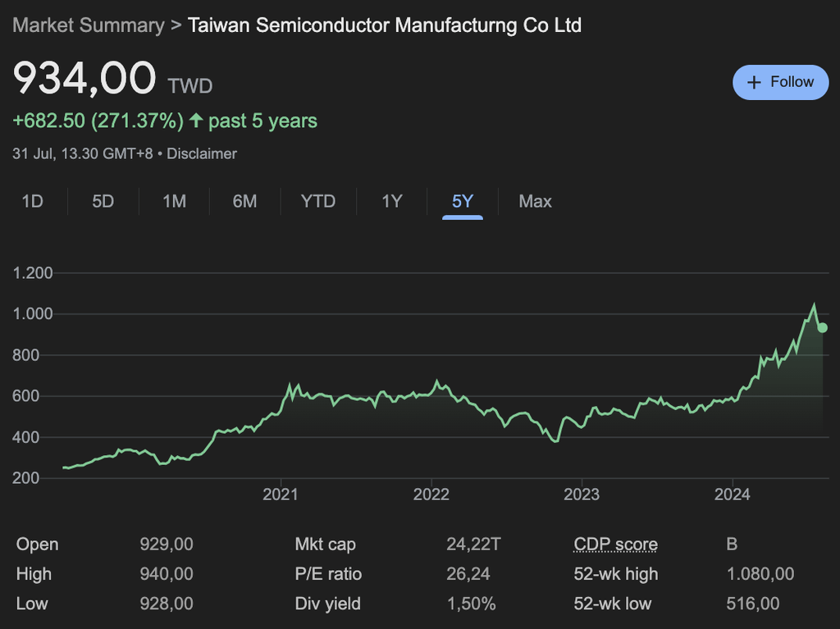The height and width of the screenshot is (629, 840).
Task: Click the CDP score label
Action: point(615,545)
